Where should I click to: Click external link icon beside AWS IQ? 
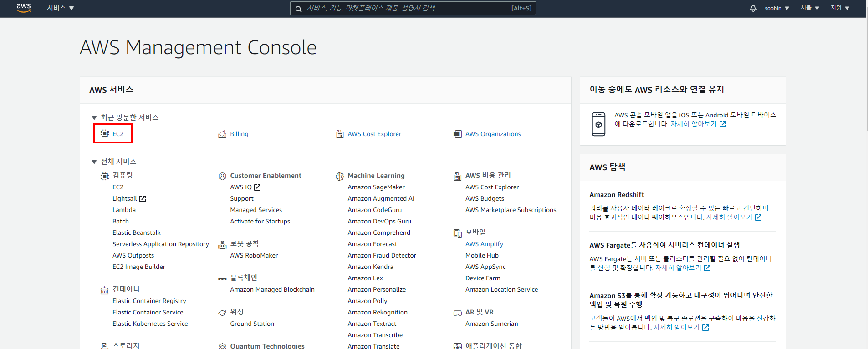[257, 187]
